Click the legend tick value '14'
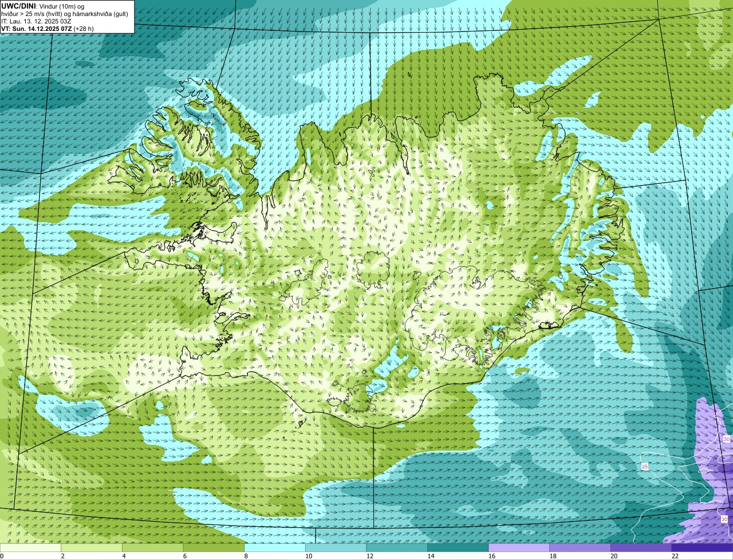This screenshot has height=560, width=733. [431, 556]
